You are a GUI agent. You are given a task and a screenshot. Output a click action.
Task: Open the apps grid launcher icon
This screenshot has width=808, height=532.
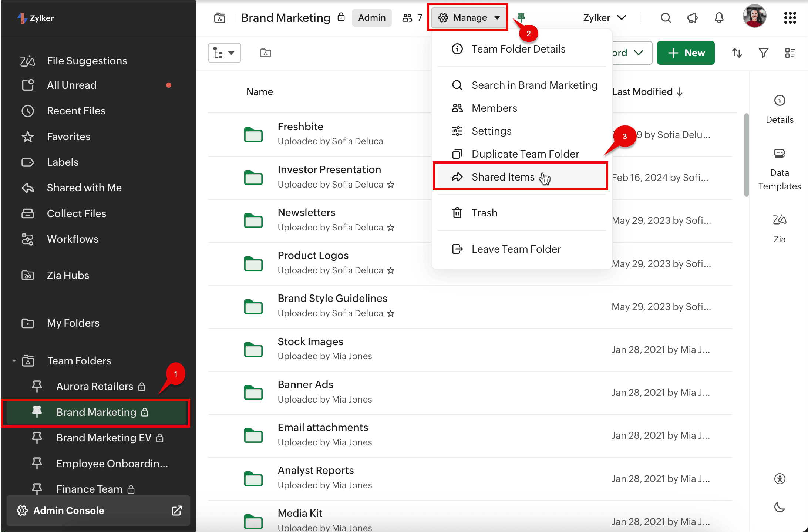(790, 18)
